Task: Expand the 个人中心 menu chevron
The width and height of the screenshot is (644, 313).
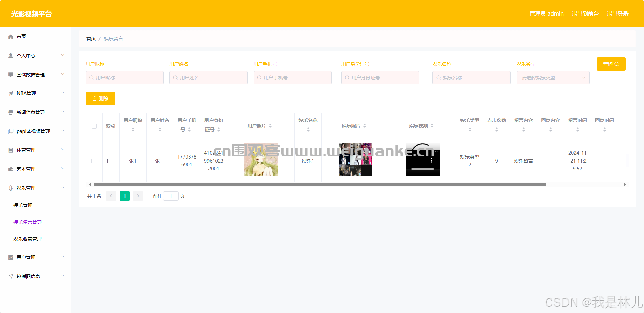Action: (63, 55)
